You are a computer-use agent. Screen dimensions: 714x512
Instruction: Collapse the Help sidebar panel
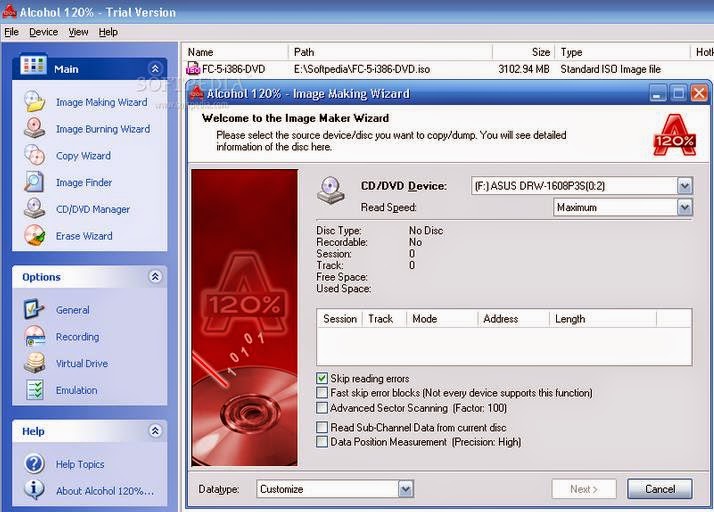155,431
